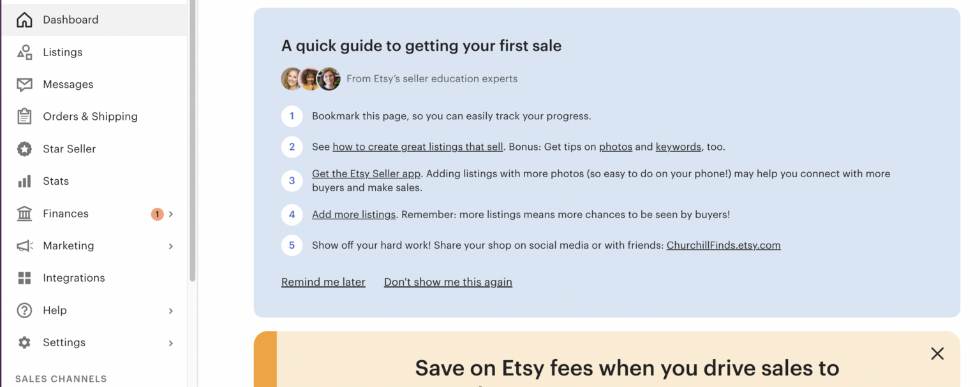Click the Messages envelope icon

coord(24,84)
